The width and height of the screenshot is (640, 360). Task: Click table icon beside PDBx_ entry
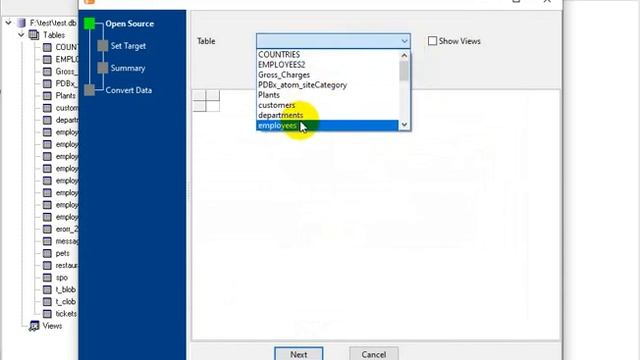(x=47, y=84)
